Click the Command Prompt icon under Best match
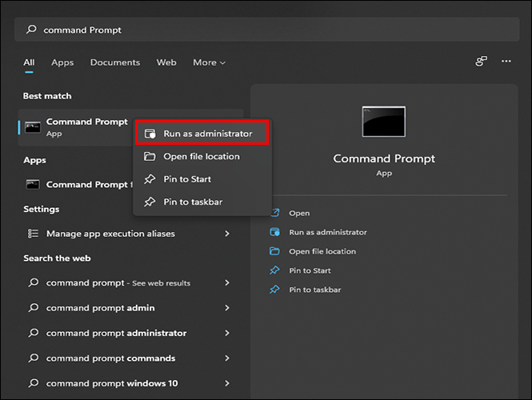The height and width of the screenshot is (400, 532). point(33,127)
